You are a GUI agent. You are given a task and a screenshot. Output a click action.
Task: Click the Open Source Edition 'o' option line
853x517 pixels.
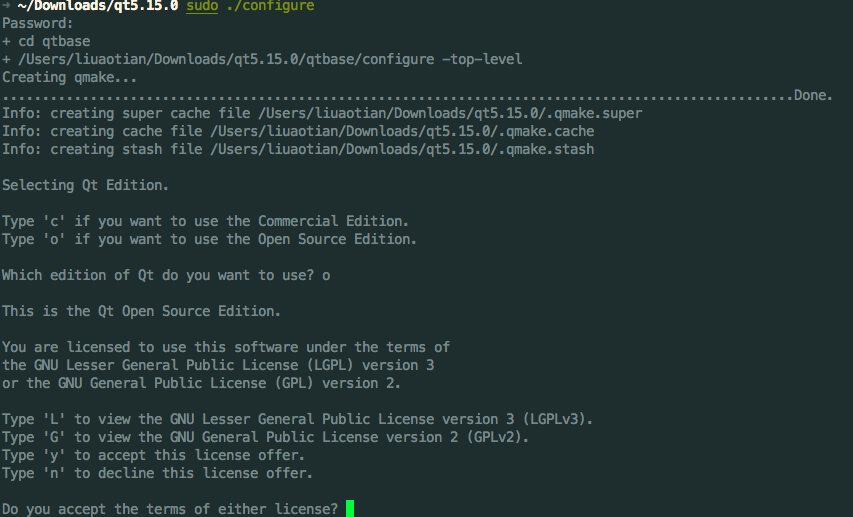(x=210, y=239)
